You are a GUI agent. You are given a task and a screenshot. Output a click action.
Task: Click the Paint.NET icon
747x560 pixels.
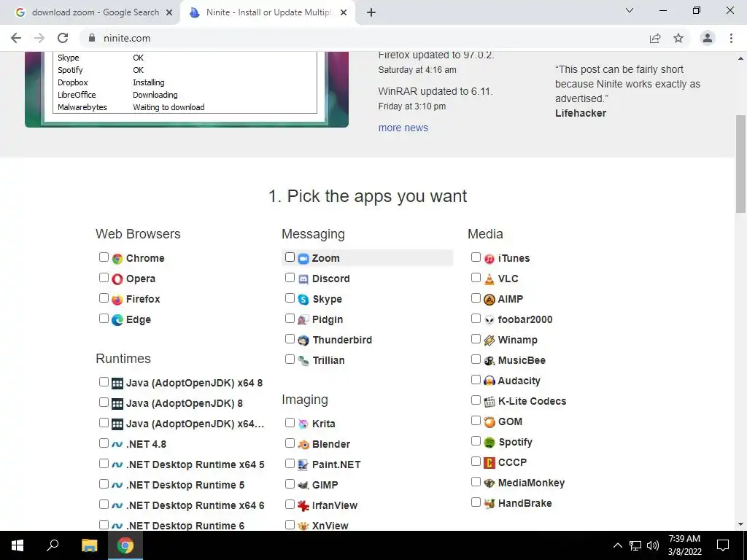pos(303,464)
